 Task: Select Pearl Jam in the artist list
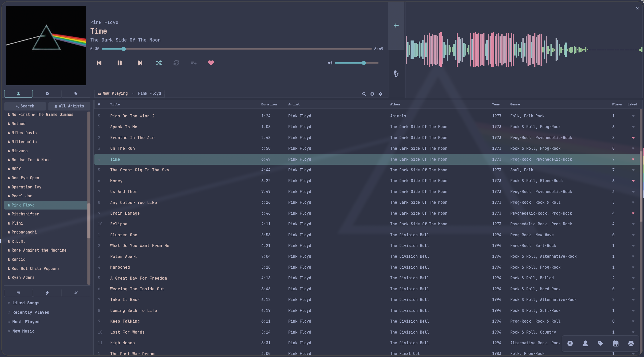tap(46, 196)
